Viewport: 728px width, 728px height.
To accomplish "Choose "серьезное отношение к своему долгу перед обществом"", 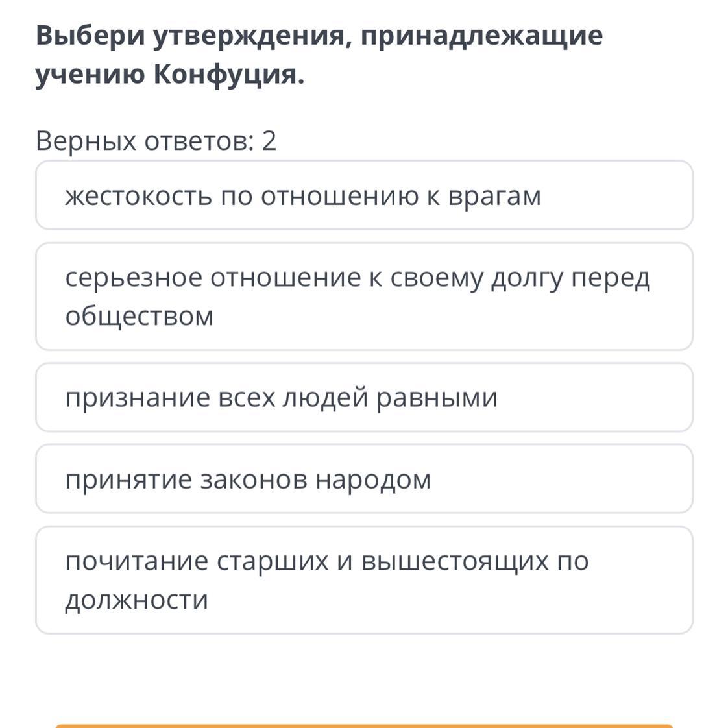I will click(363, 297).
